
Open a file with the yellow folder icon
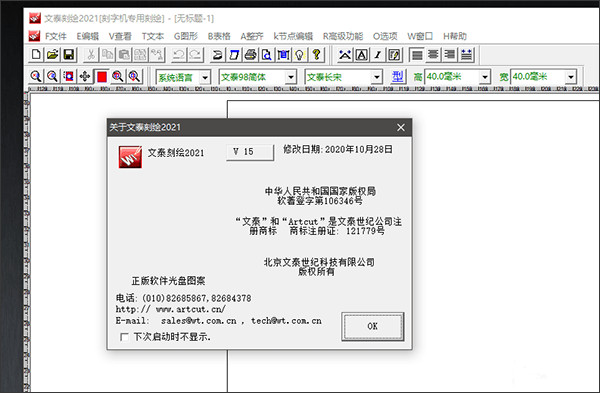(52, 54)
